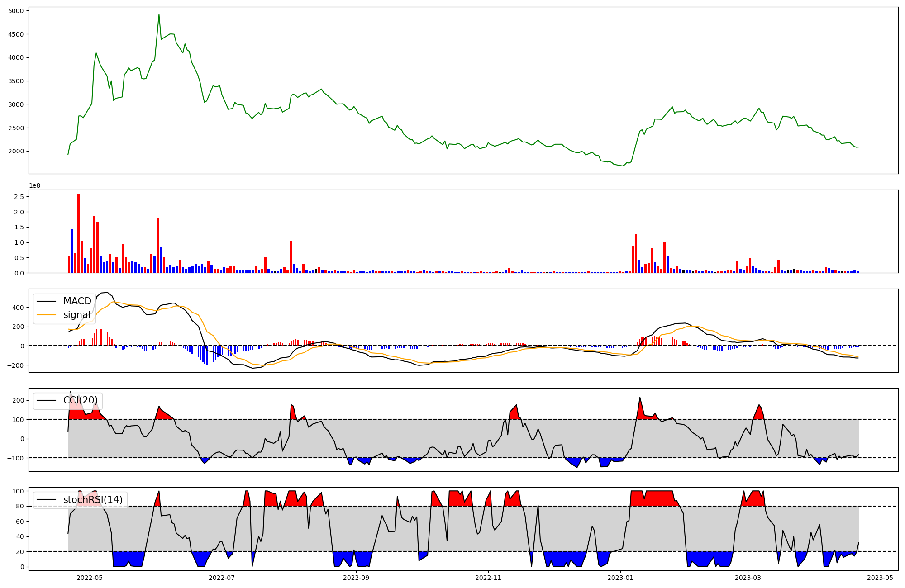Click the tallest red volume bar

(x=79, y=233)
